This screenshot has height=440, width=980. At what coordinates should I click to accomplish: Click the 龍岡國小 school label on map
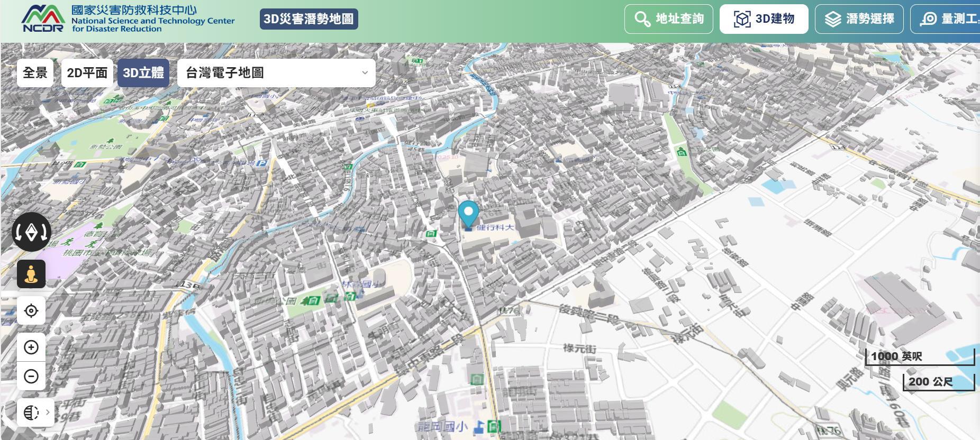pos(442,426)
